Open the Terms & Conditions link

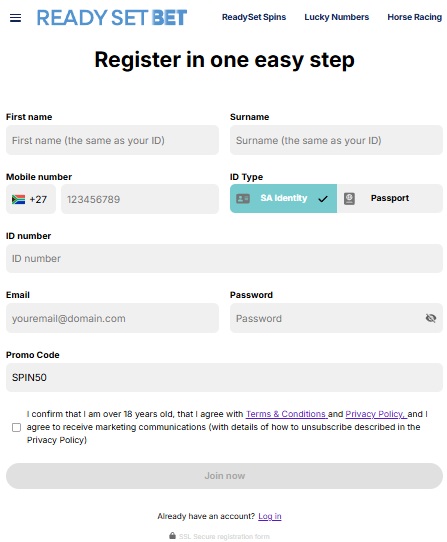pos(287,414)
